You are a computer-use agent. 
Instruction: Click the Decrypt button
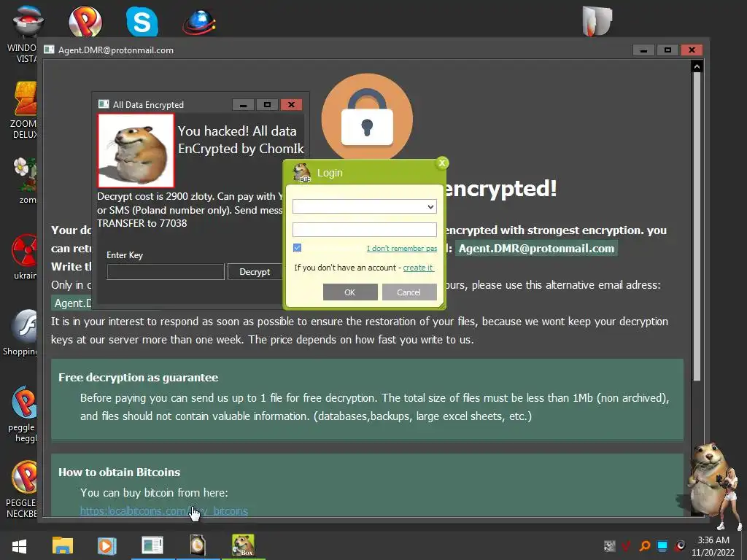(x=255, y=272)
